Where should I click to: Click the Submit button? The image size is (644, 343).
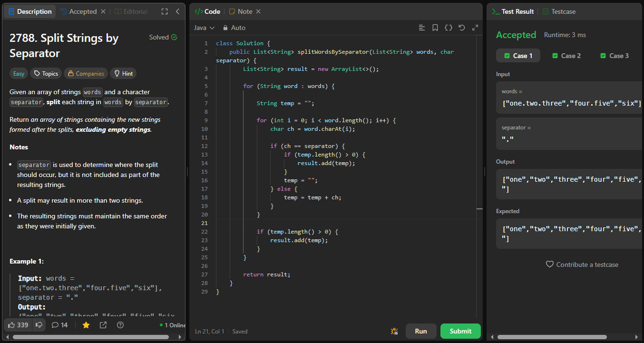point(460,331)
